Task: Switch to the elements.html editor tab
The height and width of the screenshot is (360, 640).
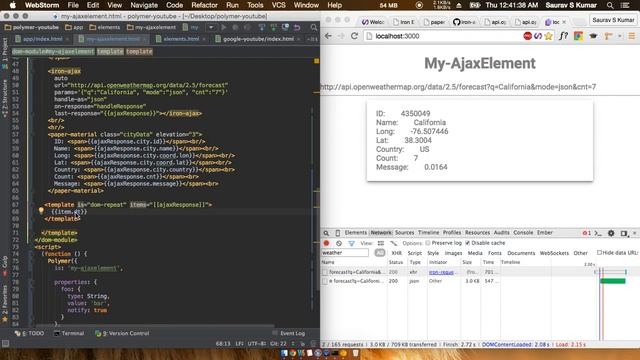Action: tap(181, 39)
